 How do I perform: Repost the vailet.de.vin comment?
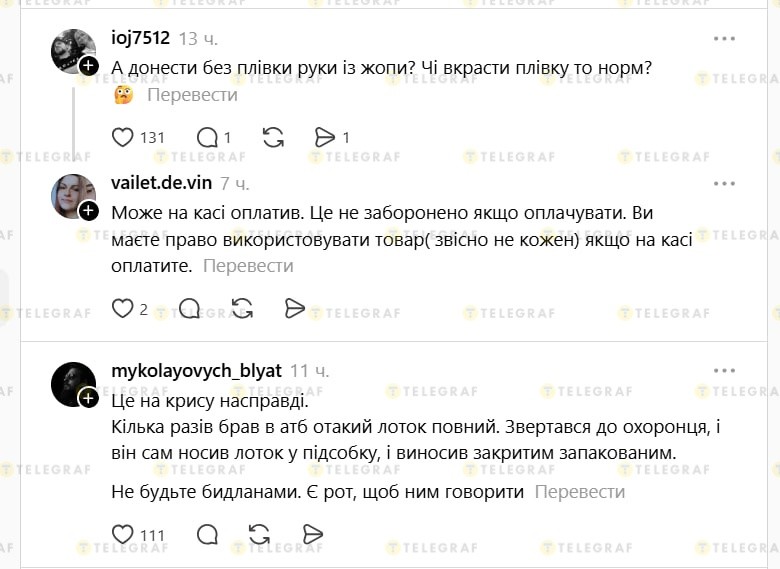pyautogui.click(x=242, y=308)
